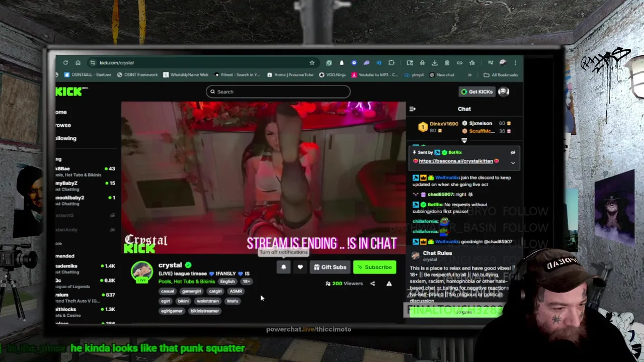Open the League of Legends channel with 6.8K
The width and height of the screenshot is (644, 362).
(86, 283)
